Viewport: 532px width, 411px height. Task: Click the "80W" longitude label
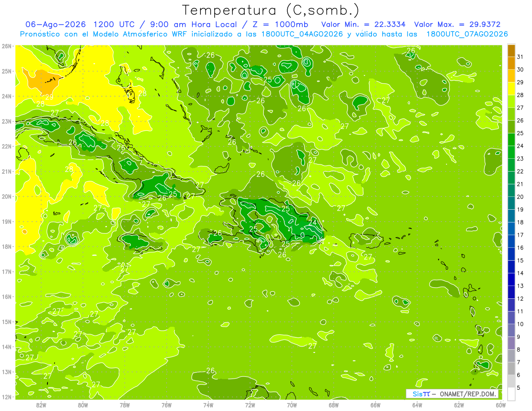(x=82, y=405)
